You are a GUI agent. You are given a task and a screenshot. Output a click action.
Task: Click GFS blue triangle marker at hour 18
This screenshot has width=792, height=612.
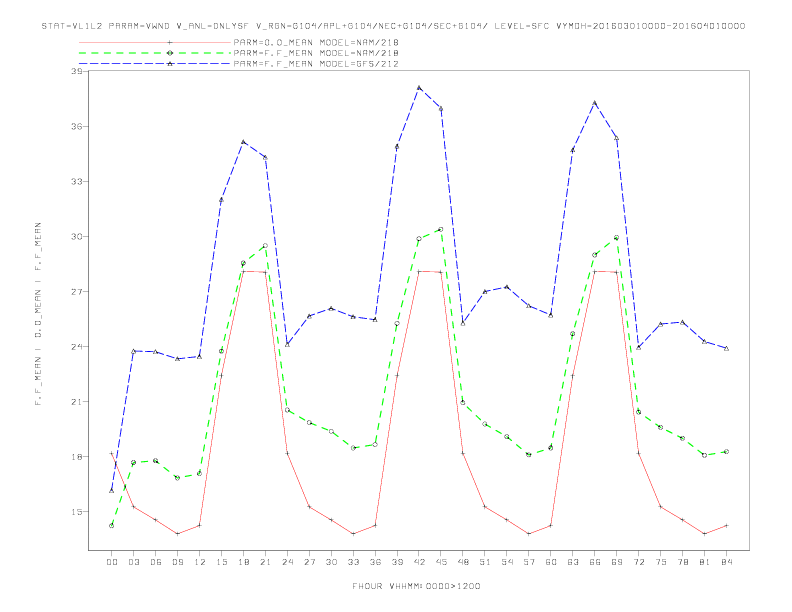pyautogui.click(x=243, y=142)
